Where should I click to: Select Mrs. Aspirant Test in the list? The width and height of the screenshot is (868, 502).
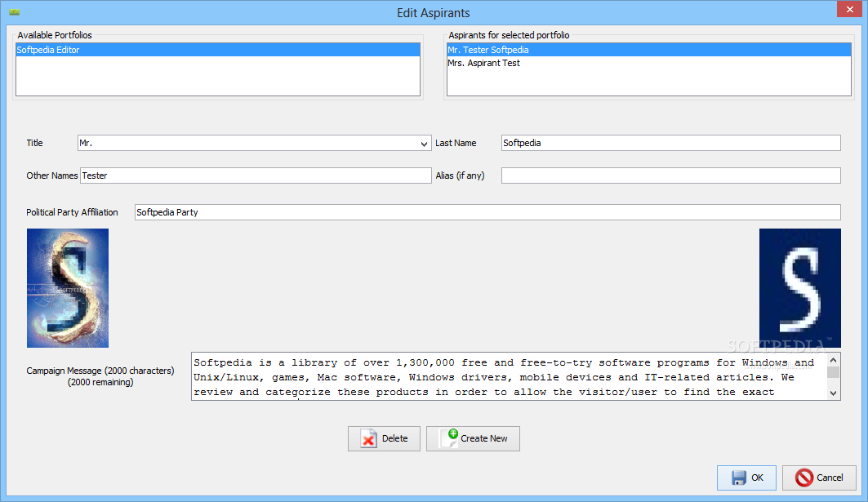click(649, 63)
